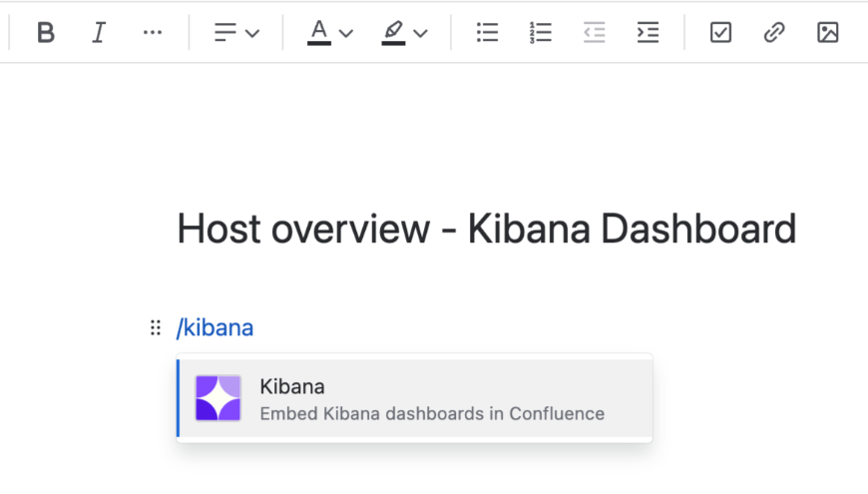868x494 pixels.
Task: Insert an image or file
Action: [828, 33]
